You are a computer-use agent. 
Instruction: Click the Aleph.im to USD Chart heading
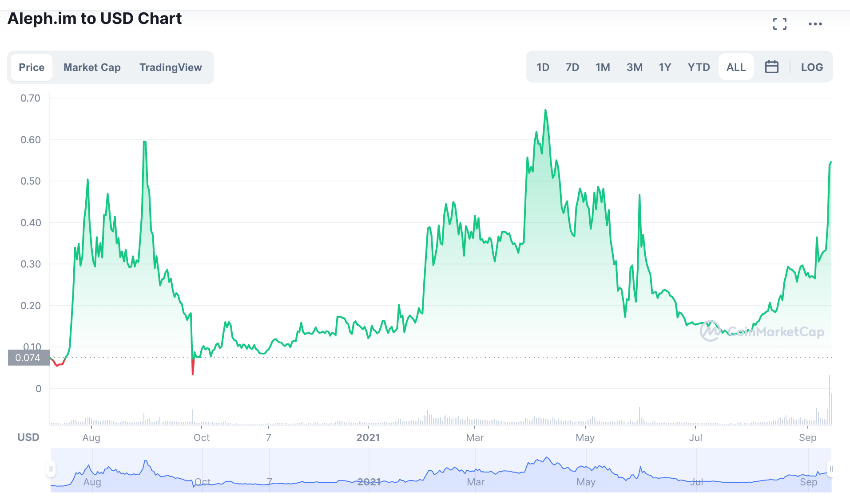tap(95, 19)
